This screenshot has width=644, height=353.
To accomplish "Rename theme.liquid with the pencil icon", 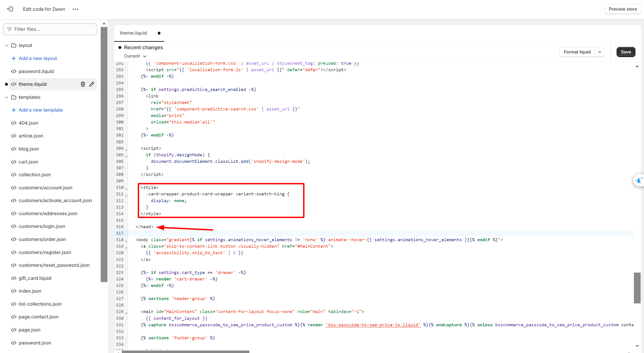I will tap(92, 84).
